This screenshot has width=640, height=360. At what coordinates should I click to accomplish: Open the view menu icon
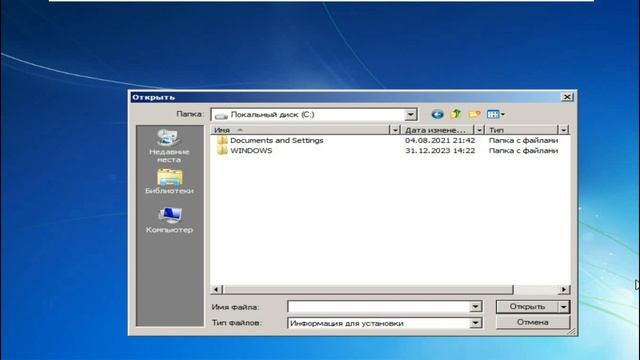click(x=496, y=114)
